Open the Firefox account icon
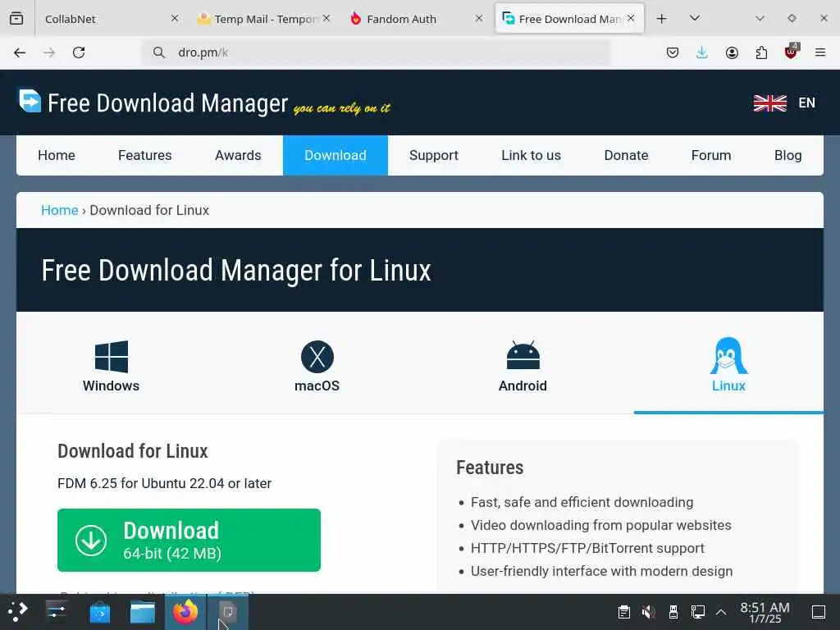 coord(732,52)
